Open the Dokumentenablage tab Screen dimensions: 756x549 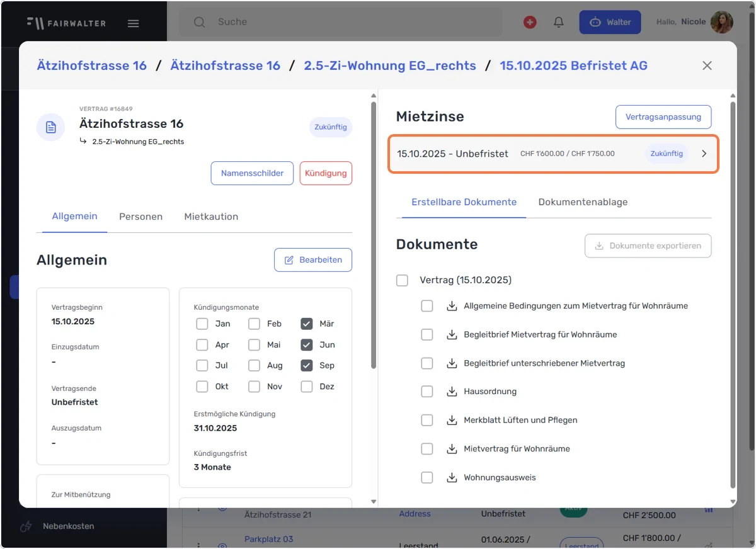(583, 202)
